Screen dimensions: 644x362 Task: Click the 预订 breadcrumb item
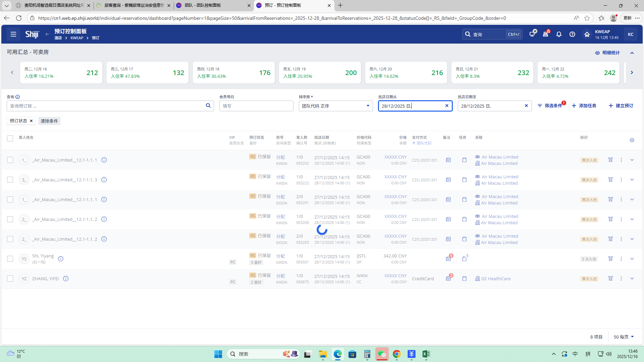[96, 38]
